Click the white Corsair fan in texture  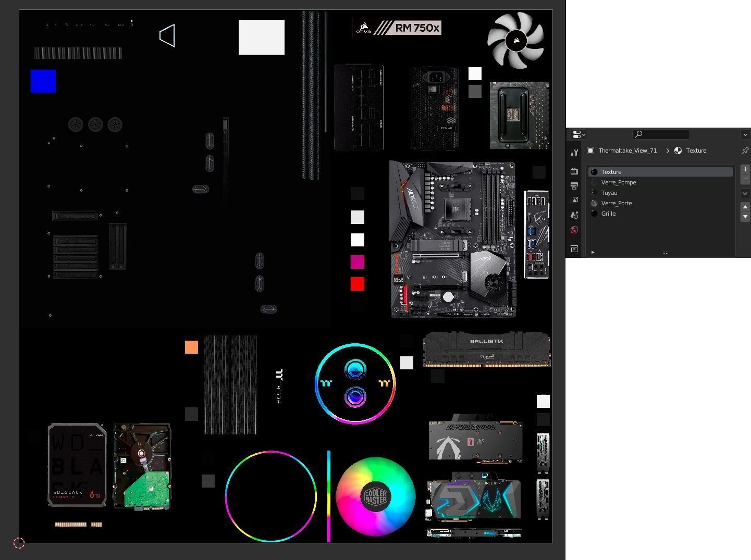(x=515, y=41)
